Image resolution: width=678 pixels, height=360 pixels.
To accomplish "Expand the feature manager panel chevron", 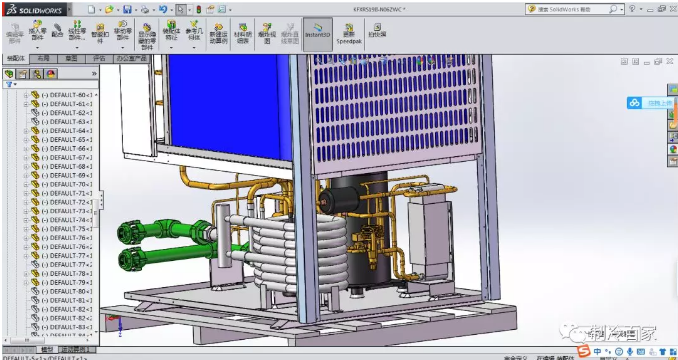I will 94,74.
